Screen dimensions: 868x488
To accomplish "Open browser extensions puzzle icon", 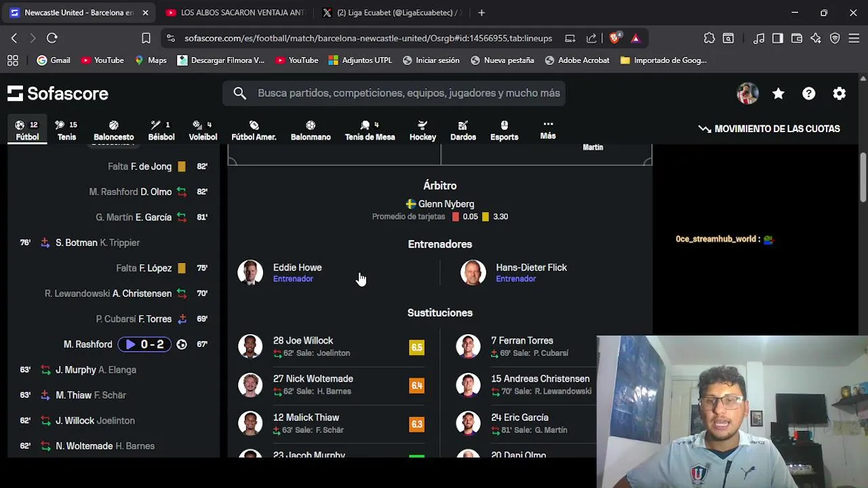I will click(709, 38).
